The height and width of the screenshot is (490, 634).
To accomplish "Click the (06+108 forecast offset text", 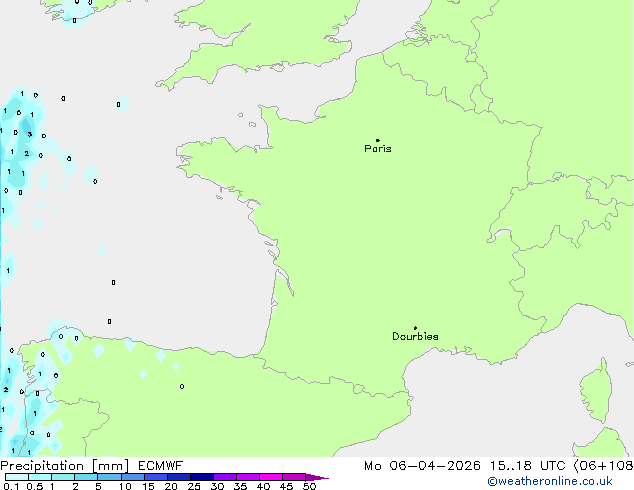I will click(602, 466).
